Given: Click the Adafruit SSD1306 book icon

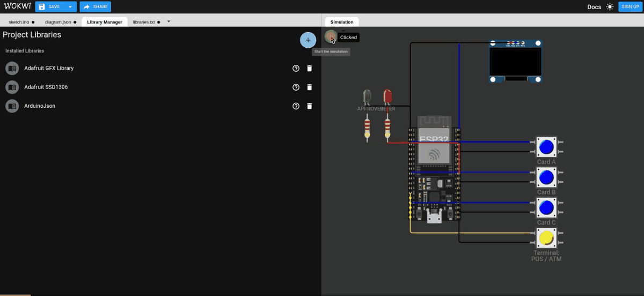Looking at the screenshot, I should point(12,87).
